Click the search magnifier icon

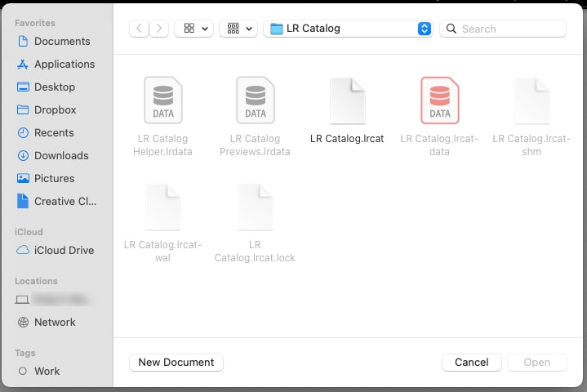[451, 29]
